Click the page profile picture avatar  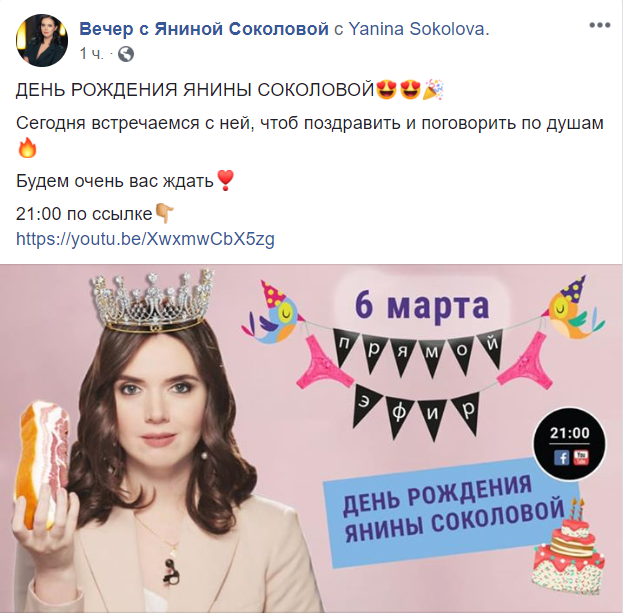pos(42,40)
